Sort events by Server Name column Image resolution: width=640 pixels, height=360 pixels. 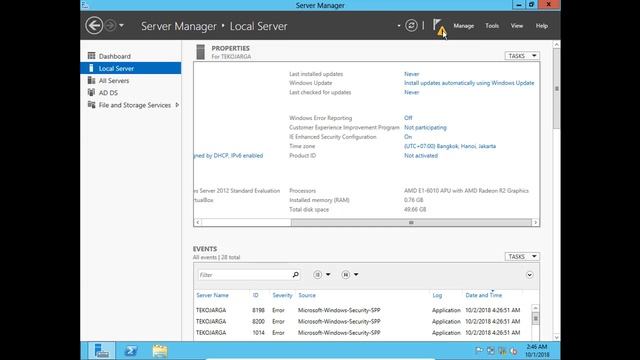[x=212, y=295]
